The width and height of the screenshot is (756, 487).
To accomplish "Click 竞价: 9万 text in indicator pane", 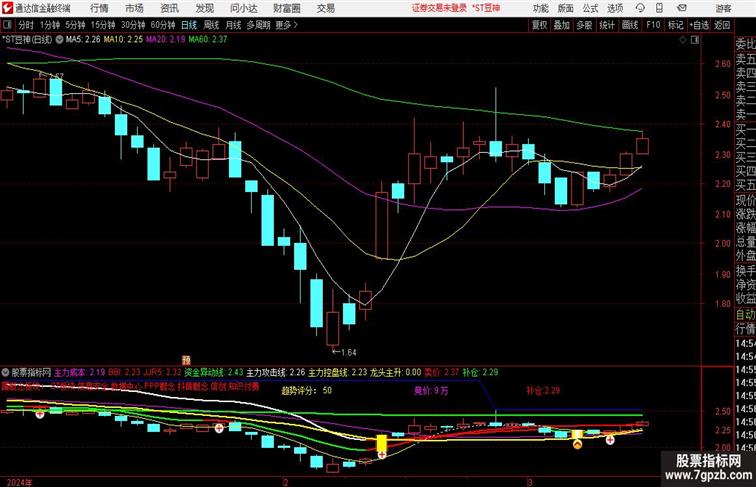I will (431, 391).
